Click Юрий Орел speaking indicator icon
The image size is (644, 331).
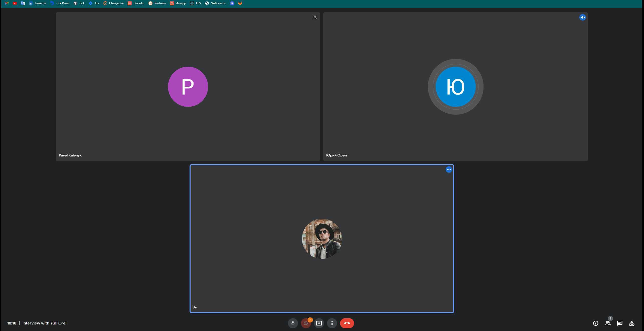582,17
